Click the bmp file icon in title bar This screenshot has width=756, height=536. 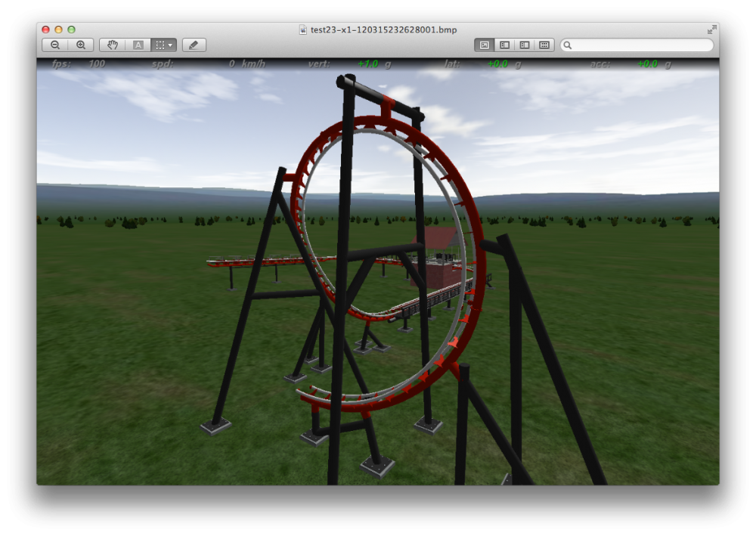coord(304,29)
